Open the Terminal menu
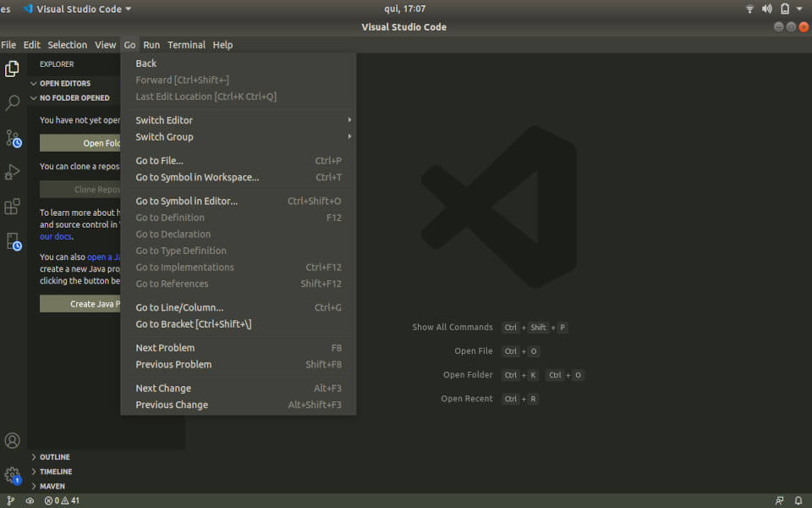The image size is (812, 508). pos(186,45)
